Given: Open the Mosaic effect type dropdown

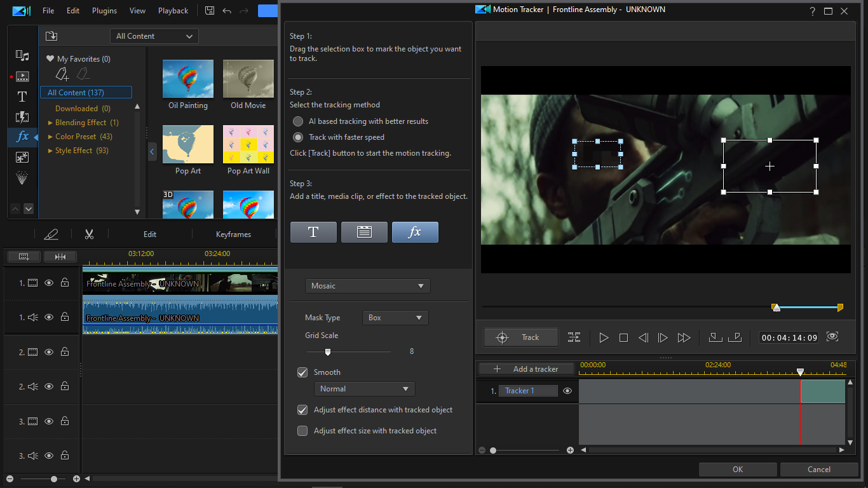Looking at the screenshot, I should (x=367, y=286).
